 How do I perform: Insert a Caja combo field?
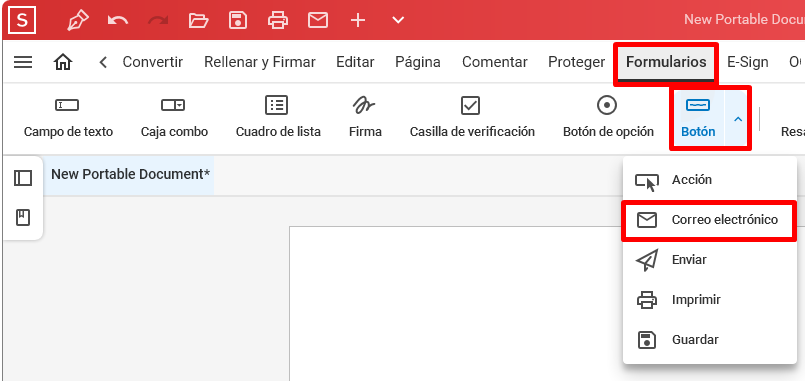(174, 118)
